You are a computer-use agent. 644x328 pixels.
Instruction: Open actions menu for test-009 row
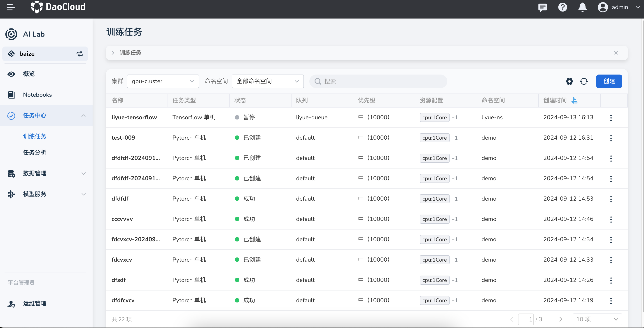click(611, 138)
